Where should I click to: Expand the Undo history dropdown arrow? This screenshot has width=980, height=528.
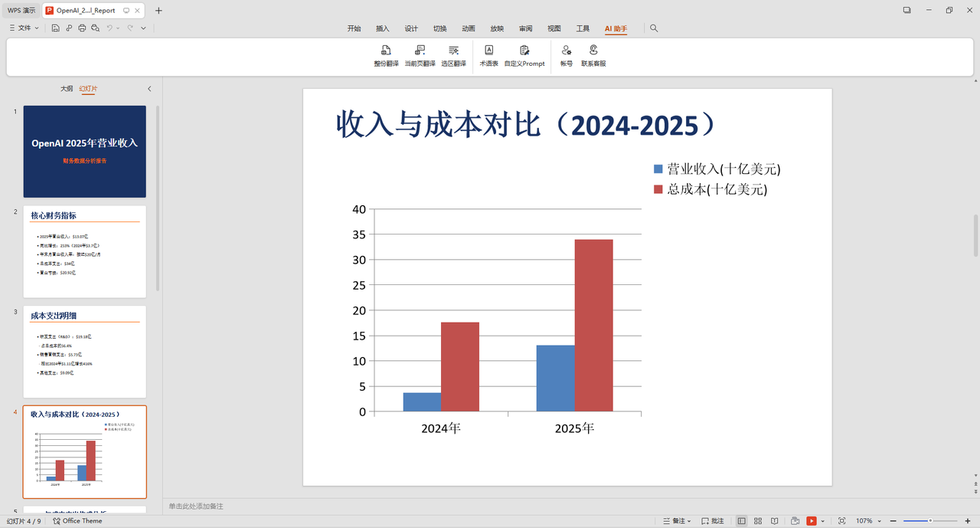point(119,28)
